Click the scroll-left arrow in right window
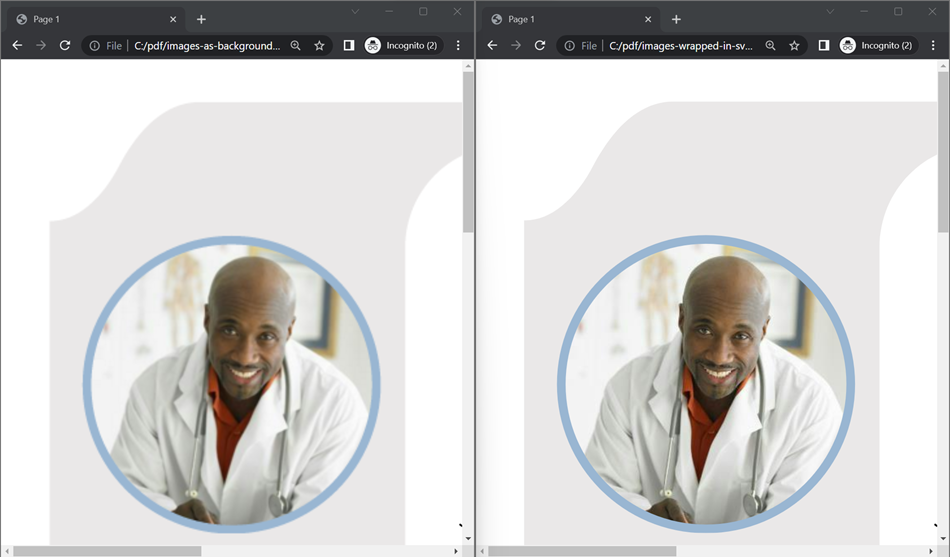The height and width of the screenshot is (557, 950). (482, 551)
